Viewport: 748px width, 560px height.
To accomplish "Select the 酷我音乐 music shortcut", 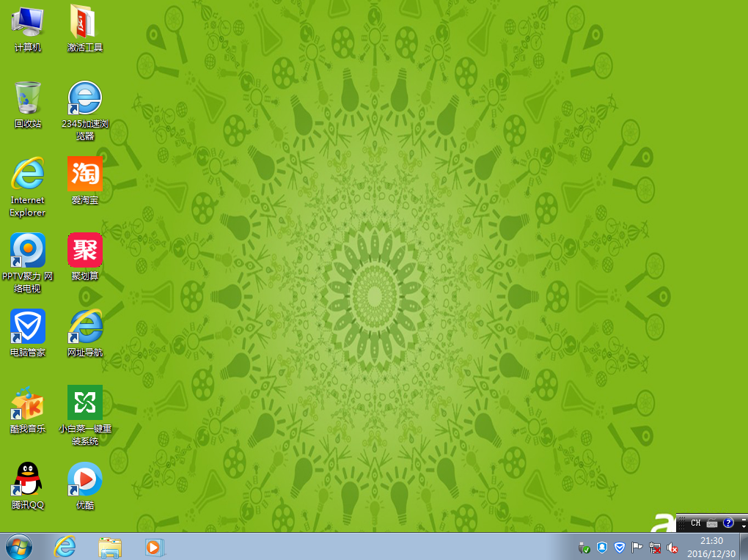I will 28,409.
